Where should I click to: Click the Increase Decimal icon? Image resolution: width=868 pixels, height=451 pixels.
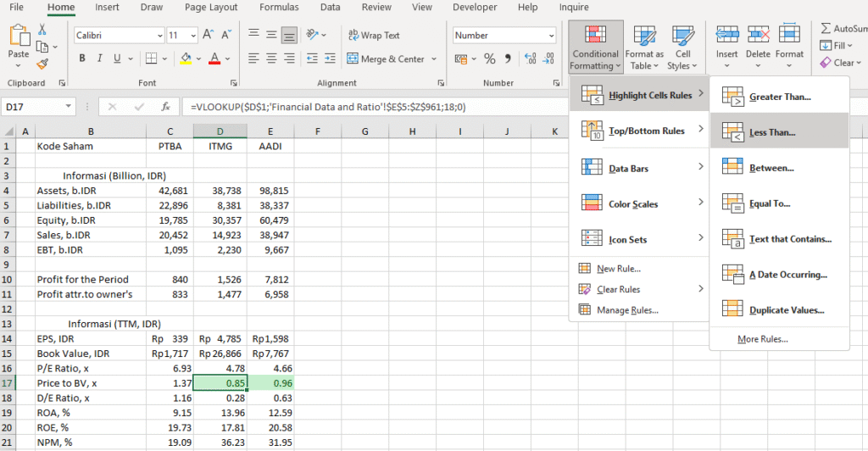tap(531, 59)
